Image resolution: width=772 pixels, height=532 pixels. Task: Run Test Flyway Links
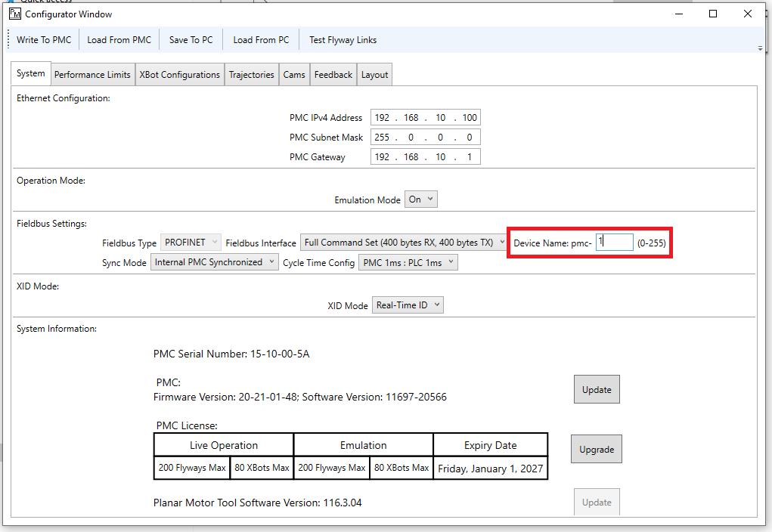[x=343, y=40]
